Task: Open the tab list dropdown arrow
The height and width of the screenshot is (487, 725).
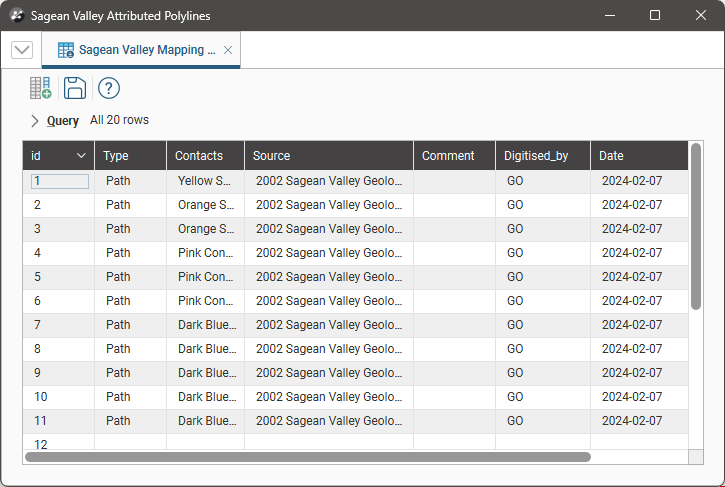Action: [x=22, y=50]
